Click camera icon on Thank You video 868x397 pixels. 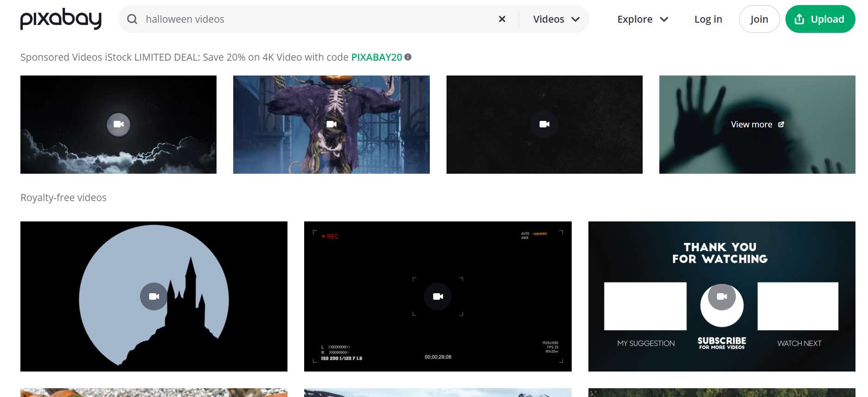722,296
